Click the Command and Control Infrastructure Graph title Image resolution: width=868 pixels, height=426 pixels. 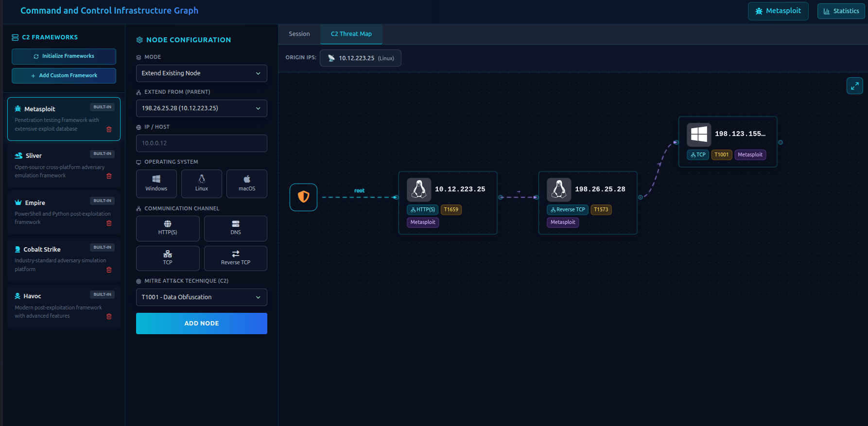(x=109, y=11)
